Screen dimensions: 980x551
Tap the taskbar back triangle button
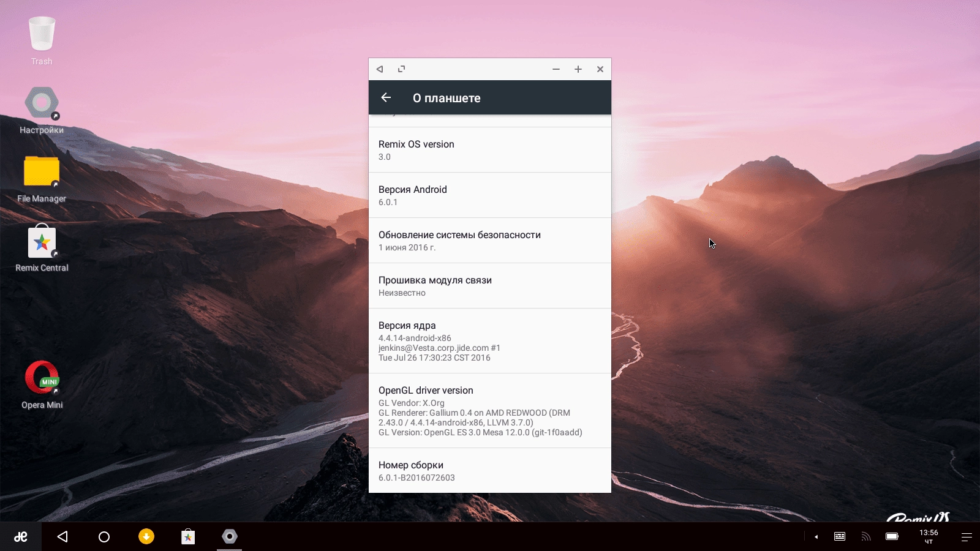click(62, 537)
